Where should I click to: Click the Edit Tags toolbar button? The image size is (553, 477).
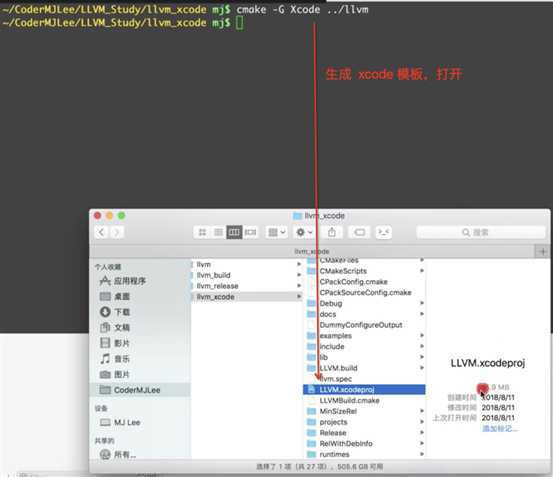pyautogui.click(x=359, y=232)
